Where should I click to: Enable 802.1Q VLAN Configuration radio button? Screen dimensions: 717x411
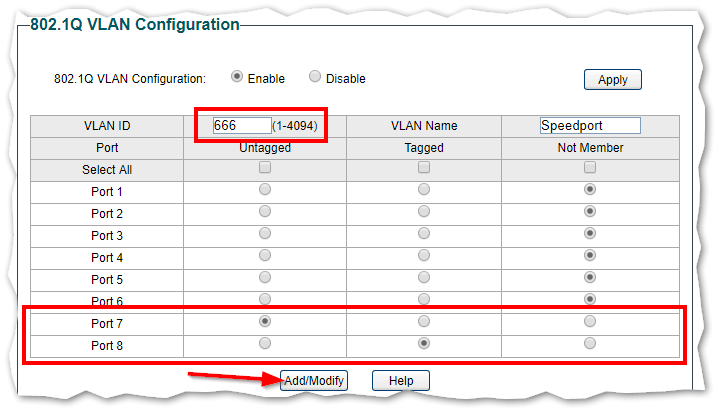(237, 77)
